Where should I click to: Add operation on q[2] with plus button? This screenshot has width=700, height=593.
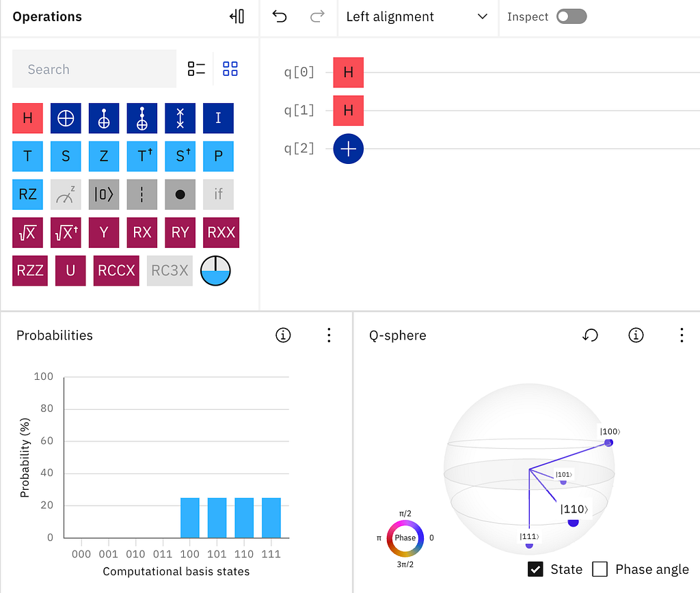pos(348,149)
